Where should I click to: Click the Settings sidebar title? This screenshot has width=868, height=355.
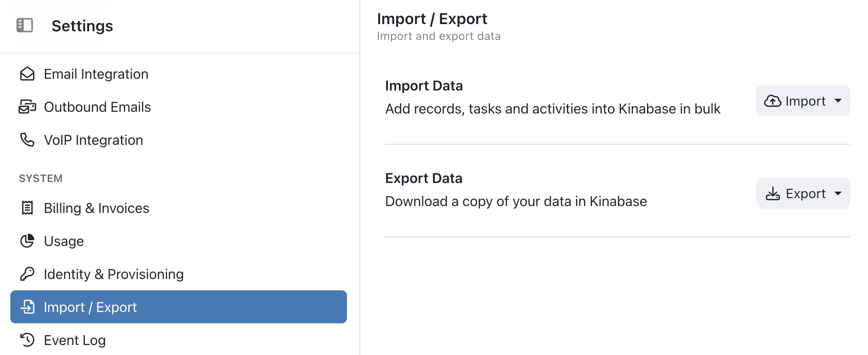coord(82,26)
